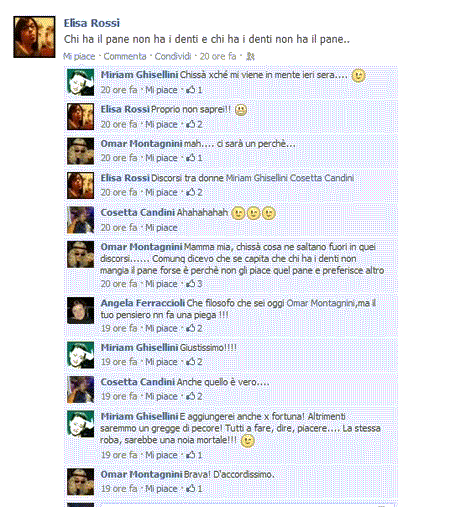Click thumbs-up icon under Angela Ferraccioli's comment
This screenshot has width=450, height=507.
(191, 328)
